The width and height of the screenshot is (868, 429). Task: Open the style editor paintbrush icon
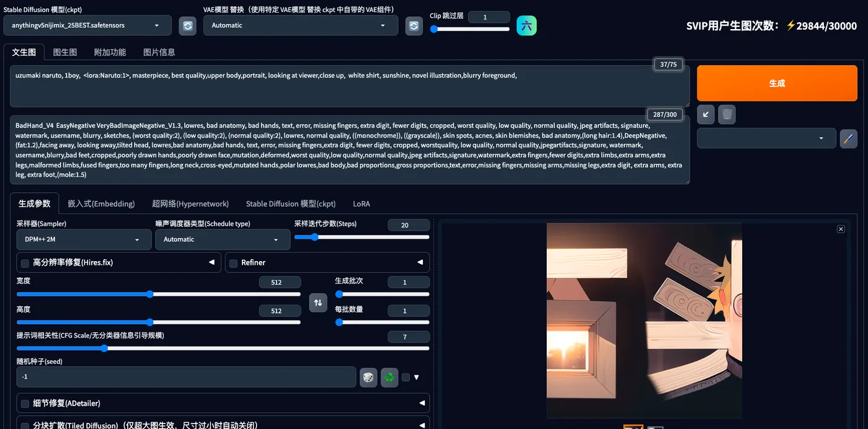click(x=848, y=138)
